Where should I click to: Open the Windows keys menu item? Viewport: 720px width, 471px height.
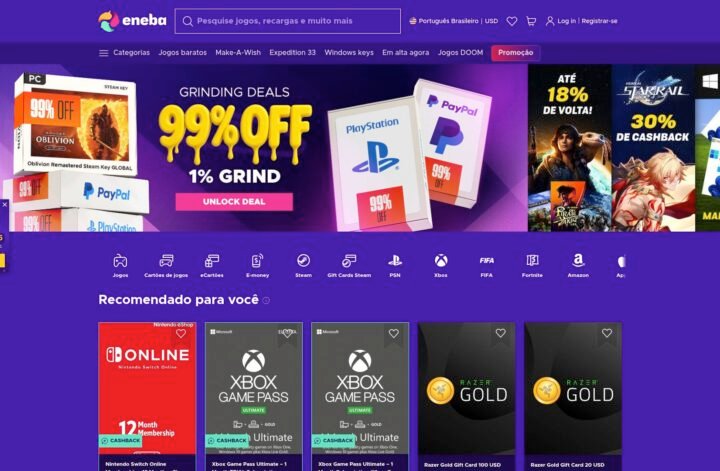(x=349, y=53)
